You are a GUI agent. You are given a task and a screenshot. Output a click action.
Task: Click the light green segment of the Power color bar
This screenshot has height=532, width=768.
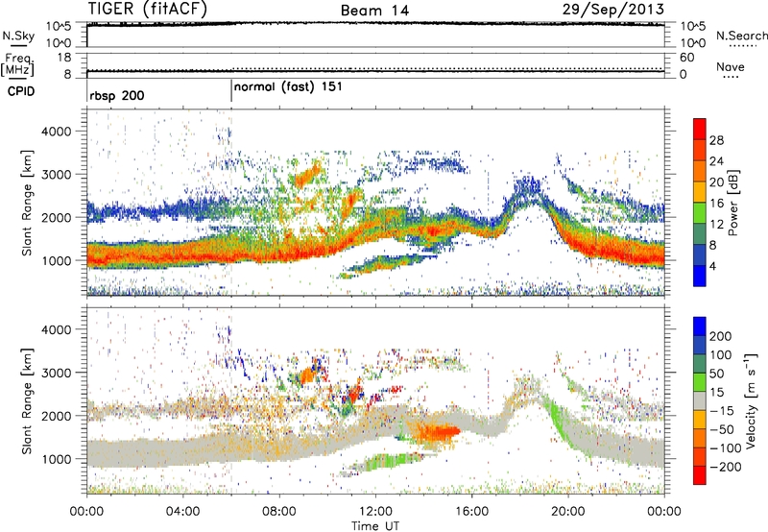(700, 212)
